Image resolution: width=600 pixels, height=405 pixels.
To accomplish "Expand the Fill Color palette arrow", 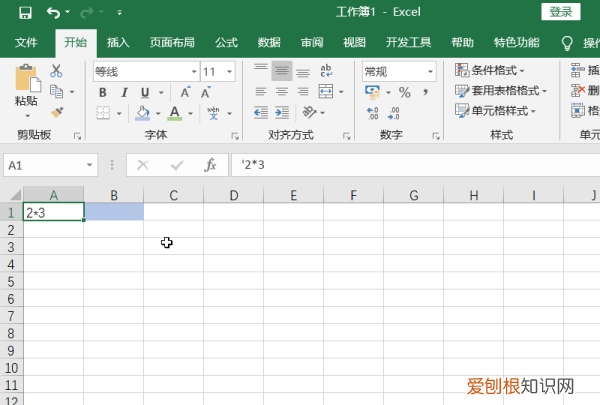I will [158, 113].
